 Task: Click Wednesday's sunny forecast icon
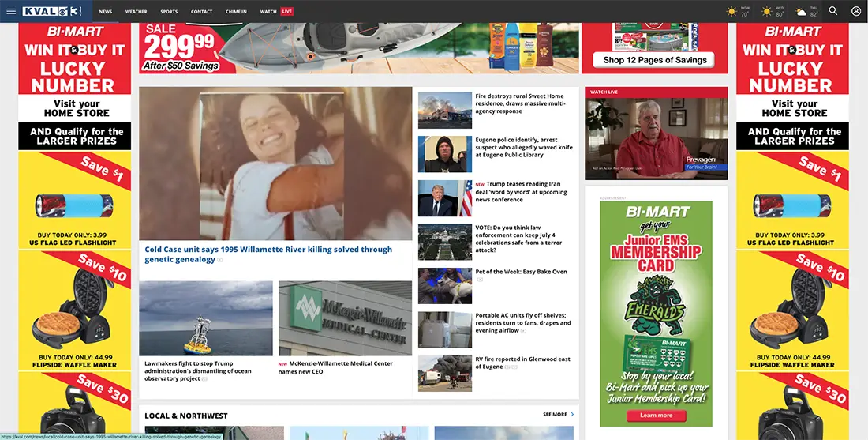[x=767, y=11]
